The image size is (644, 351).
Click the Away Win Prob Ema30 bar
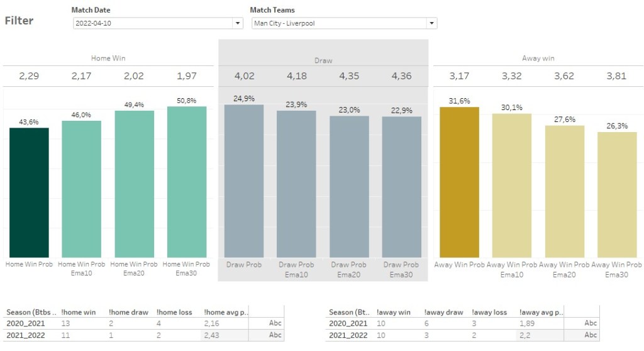(617, 194)
